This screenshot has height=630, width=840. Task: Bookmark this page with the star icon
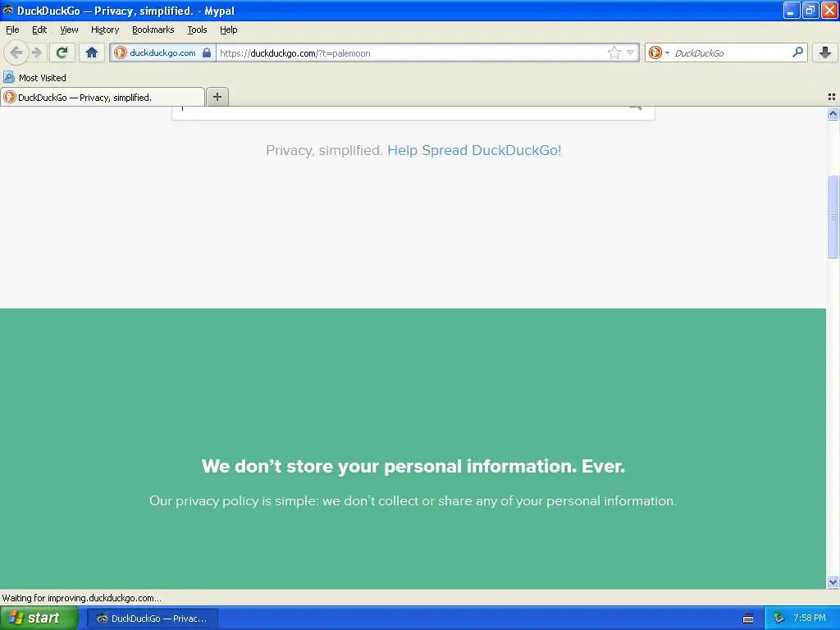point(614,52)
